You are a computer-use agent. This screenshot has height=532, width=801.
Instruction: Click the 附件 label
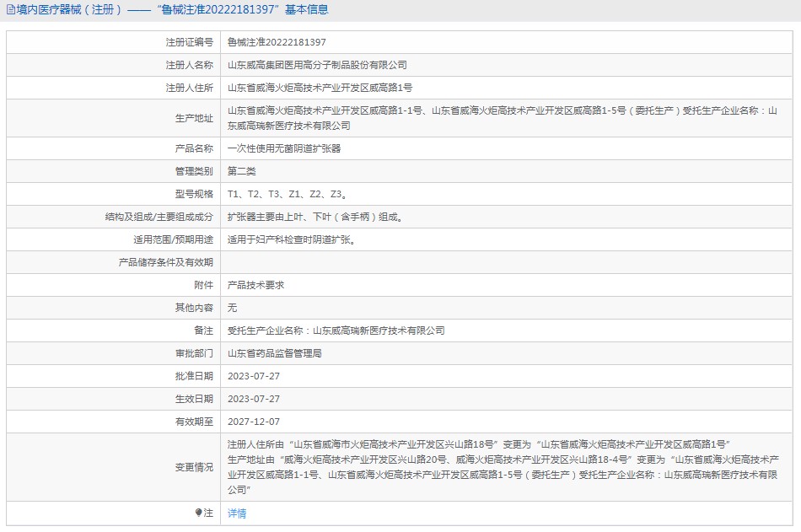pyautogui.click(x=203, y=285)
